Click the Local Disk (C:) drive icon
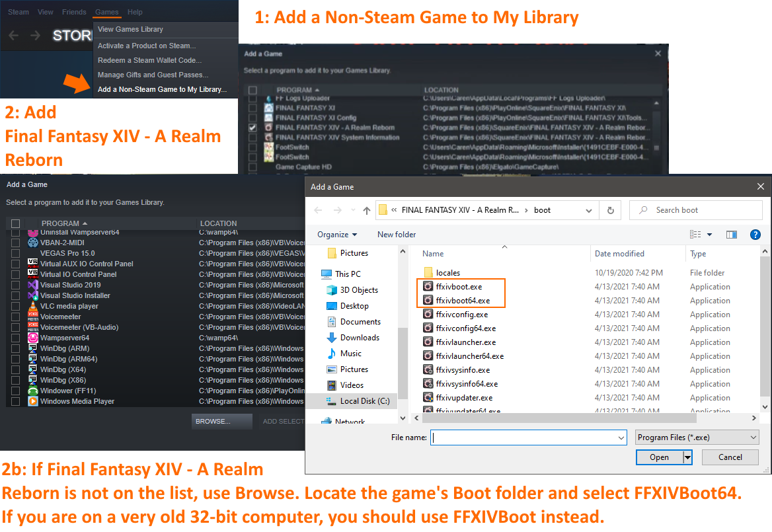The height and width of the screenshot is (532, 772). [x=331, y=401]
